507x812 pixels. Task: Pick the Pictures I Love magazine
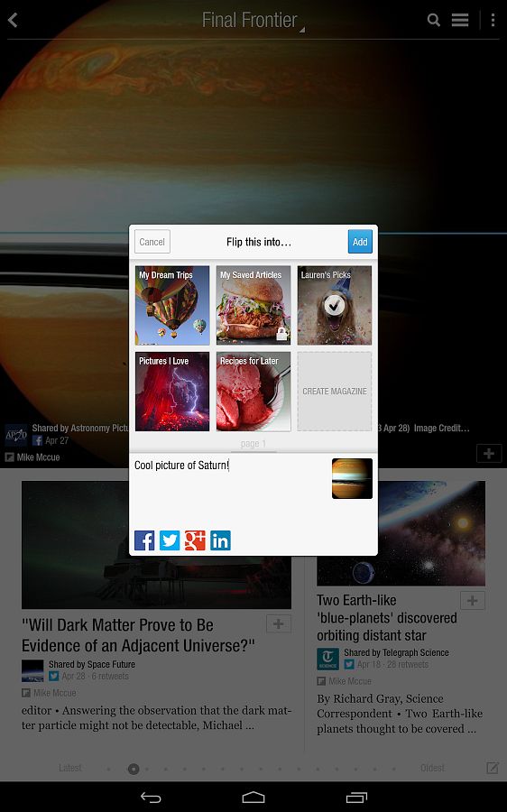[x=172, y=392]
